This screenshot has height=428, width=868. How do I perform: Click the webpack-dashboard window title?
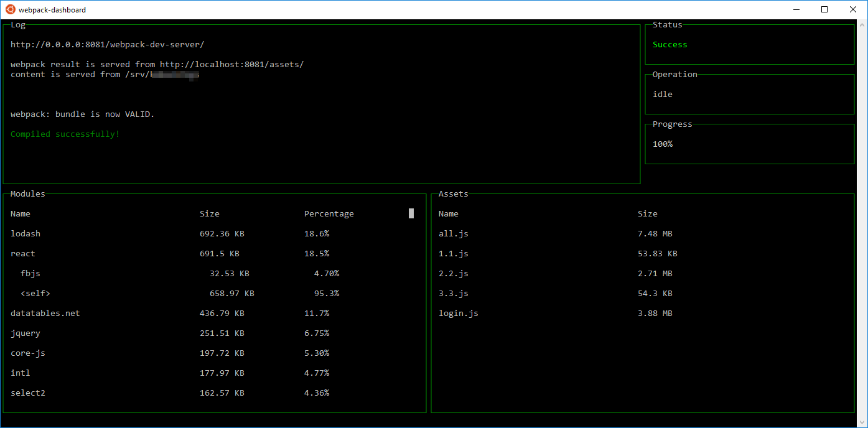[x=52, y=10]
